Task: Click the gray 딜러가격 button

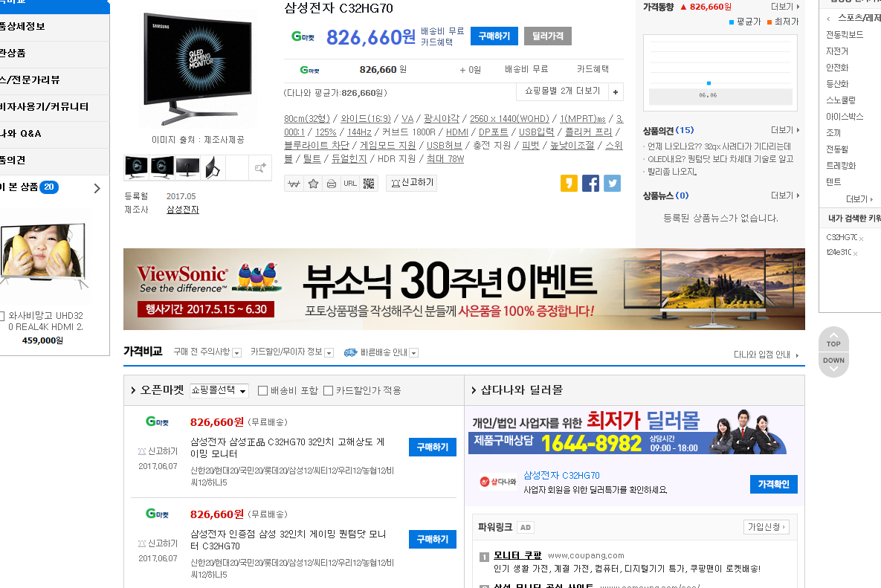Action: coord(547,36)
